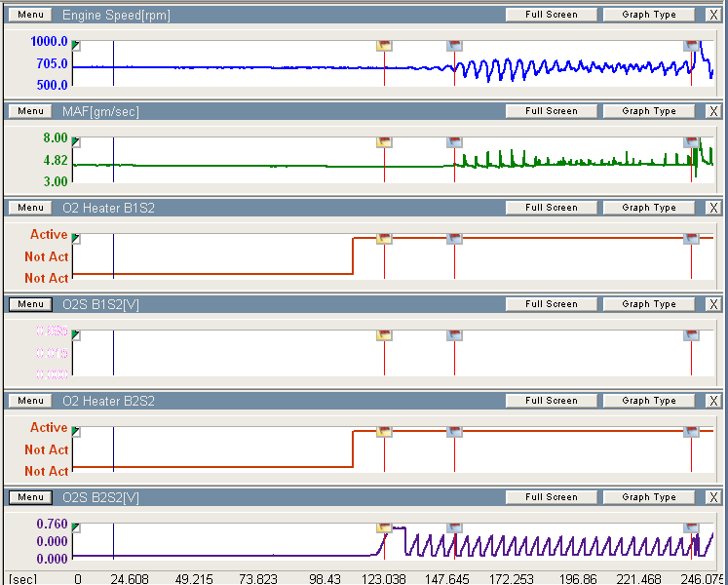Select the last flag marker on O2 Heater B1S2 graph
This screenshot has width=728, height=585.
coord(691,239)
